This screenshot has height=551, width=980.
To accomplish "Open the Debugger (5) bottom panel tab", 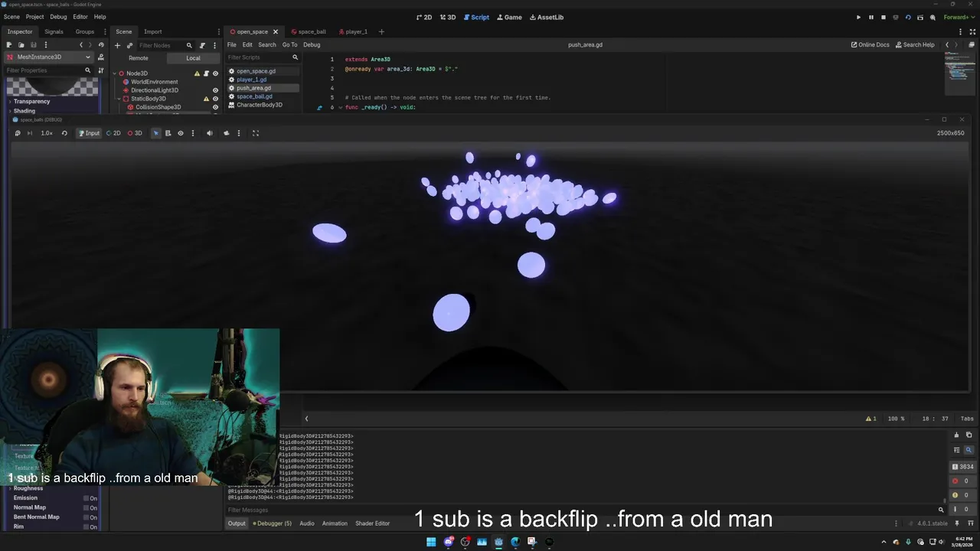I will (x=273, y=523).
